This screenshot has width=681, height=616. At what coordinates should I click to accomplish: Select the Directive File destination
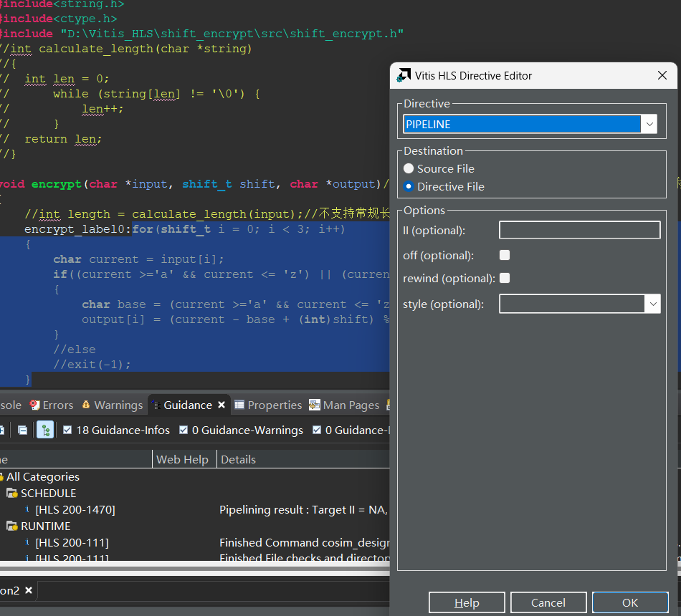409,186
